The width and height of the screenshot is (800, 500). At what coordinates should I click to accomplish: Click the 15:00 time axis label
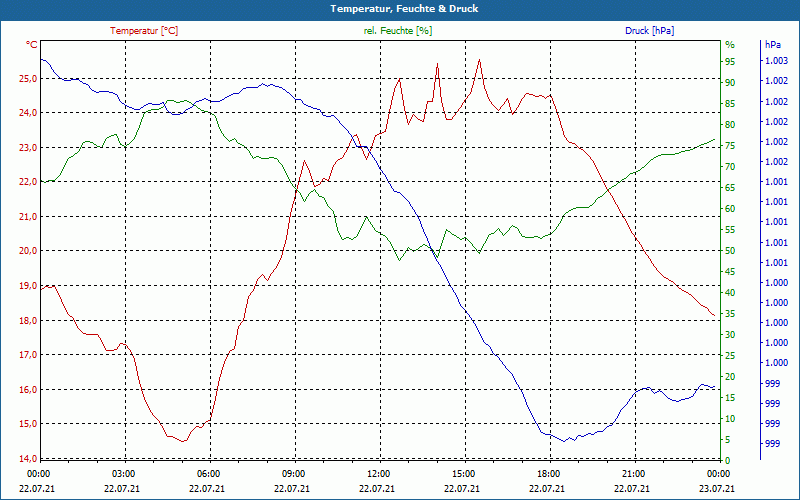pyautogui.click(x=463, y=474)
